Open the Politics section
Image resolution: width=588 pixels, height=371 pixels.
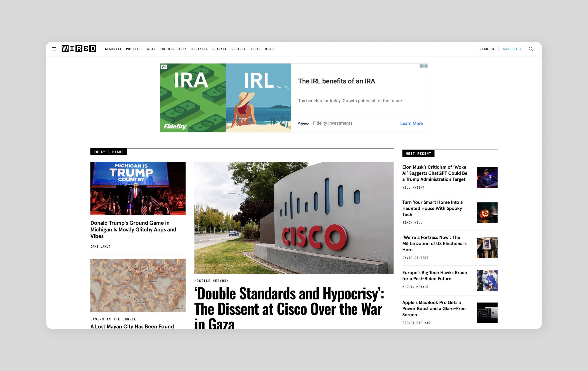click(x=134, y=49)
